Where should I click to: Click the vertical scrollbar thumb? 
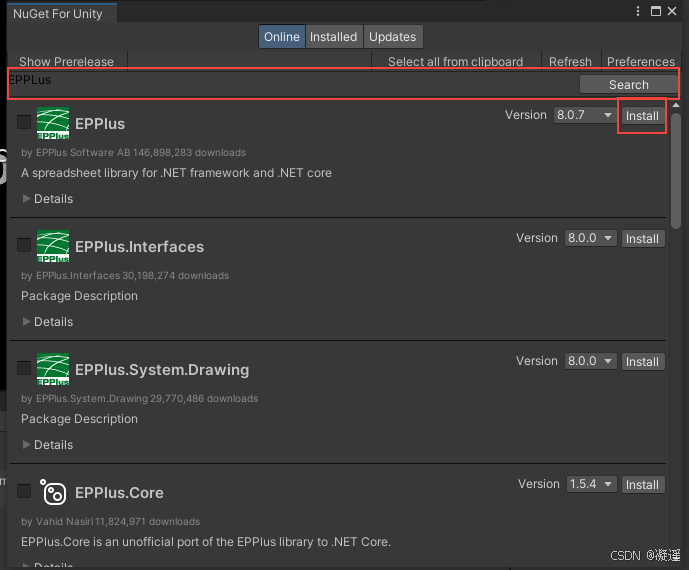tap(676, 171)
